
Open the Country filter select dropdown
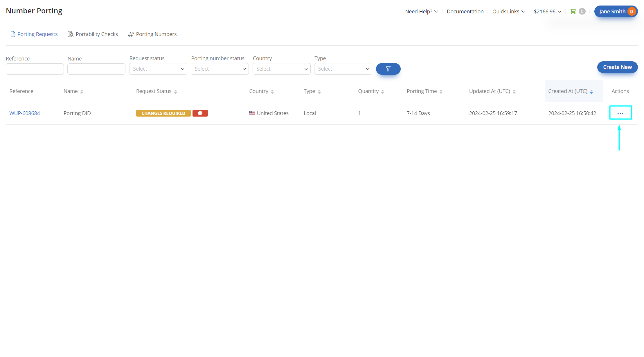[x=282, y=69]
